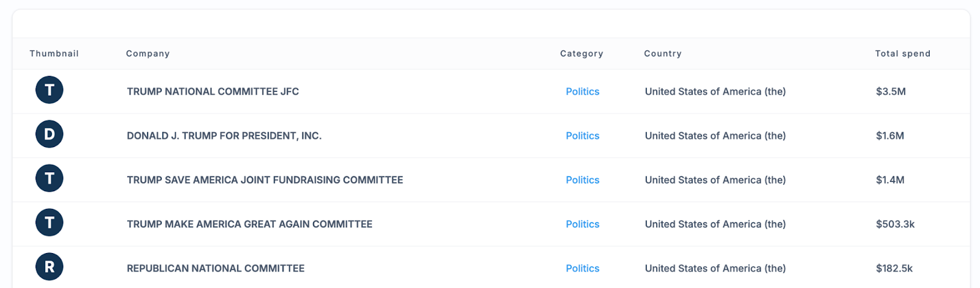
Task: Click Politics link in the $3.5M row
Action: [582, 91]
